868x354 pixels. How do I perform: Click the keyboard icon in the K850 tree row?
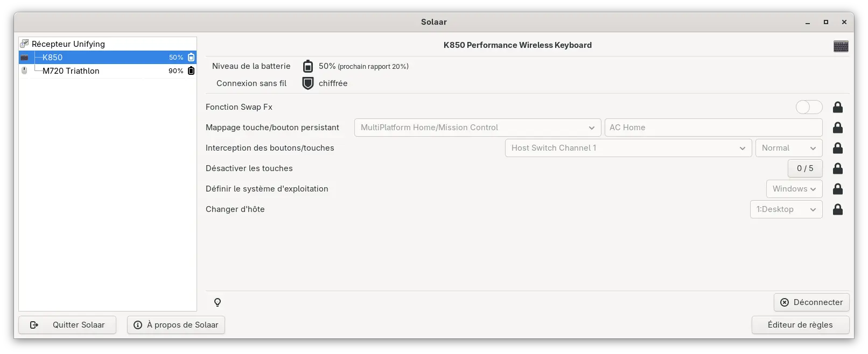(24, 57)
